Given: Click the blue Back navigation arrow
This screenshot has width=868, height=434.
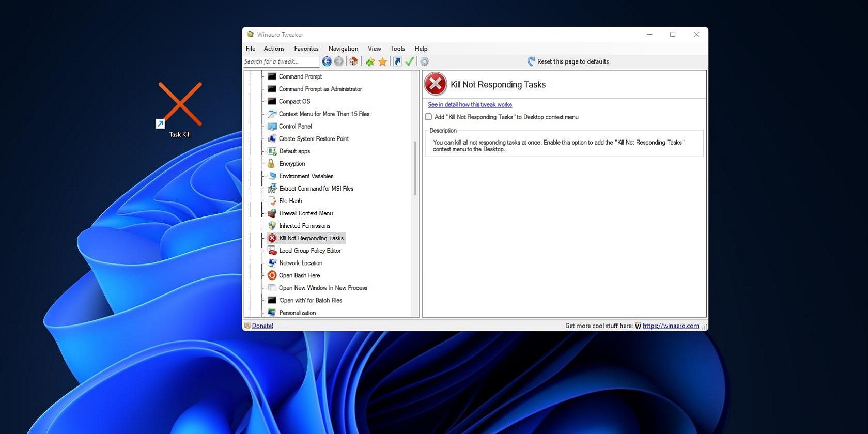Looking at the screenshot, I should coord(327,61).
